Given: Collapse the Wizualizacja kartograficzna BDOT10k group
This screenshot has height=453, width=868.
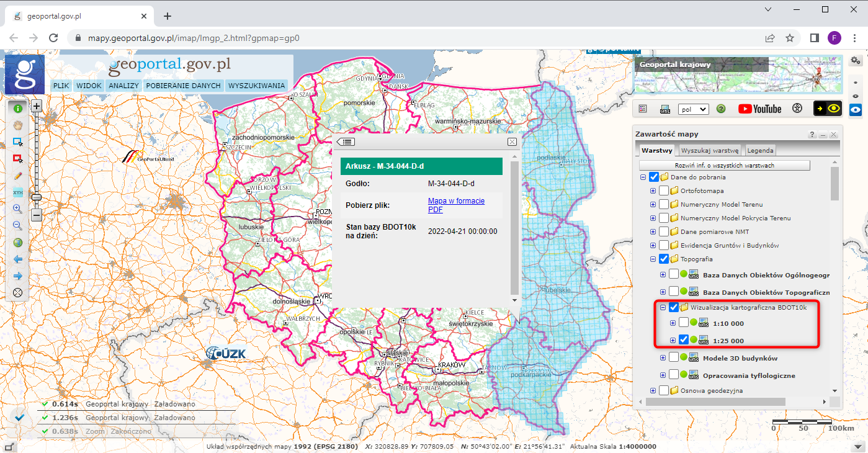Looking at the screenshot, I should click(663, 307).
